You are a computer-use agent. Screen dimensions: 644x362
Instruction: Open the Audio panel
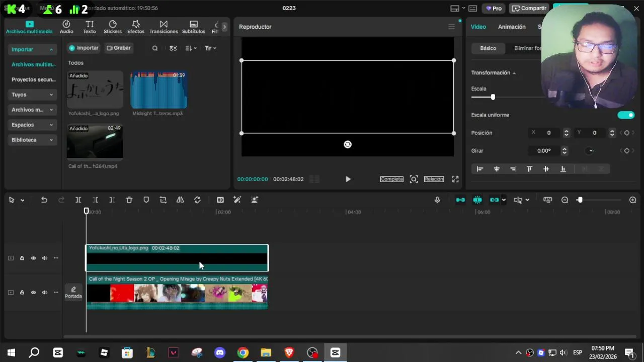[x=66, y=27]
